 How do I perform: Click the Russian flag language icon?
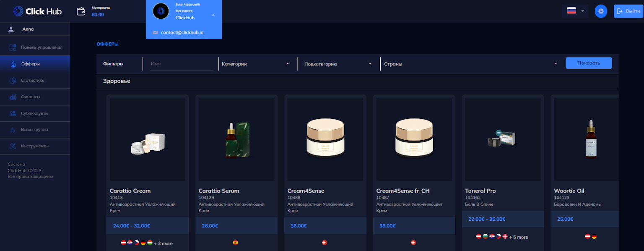(571, 11)
